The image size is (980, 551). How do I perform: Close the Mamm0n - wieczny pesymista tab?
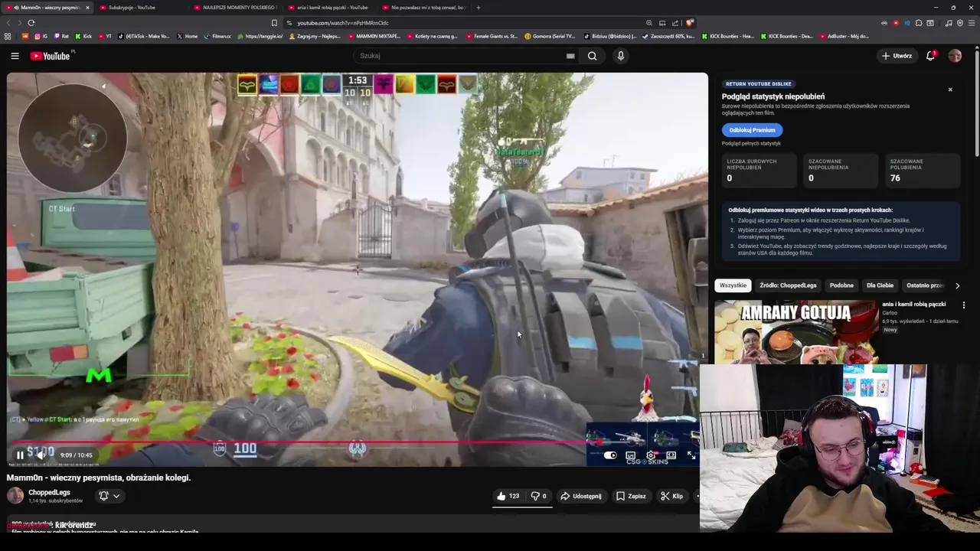(x=87, y=8)
